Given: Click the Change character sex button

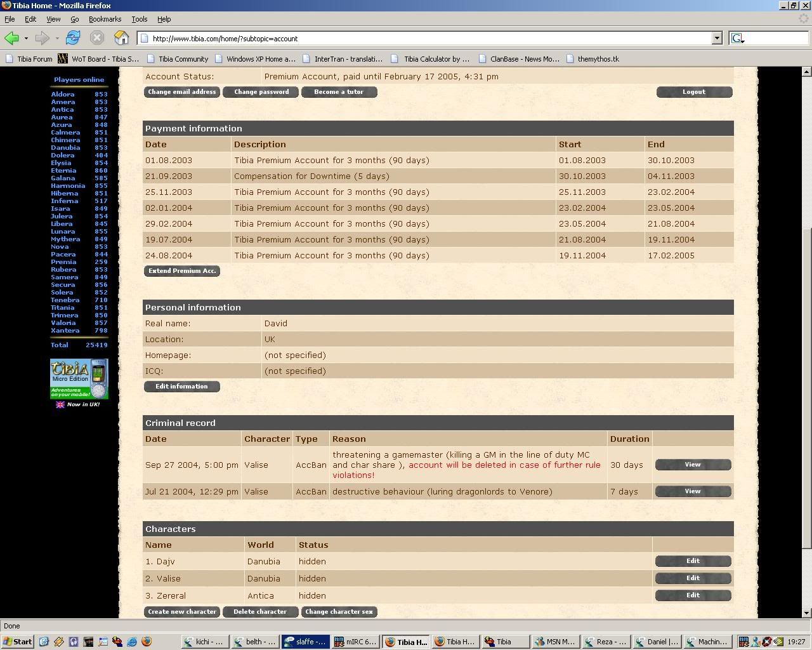Looking at the screenshot, I should (339, 612).
